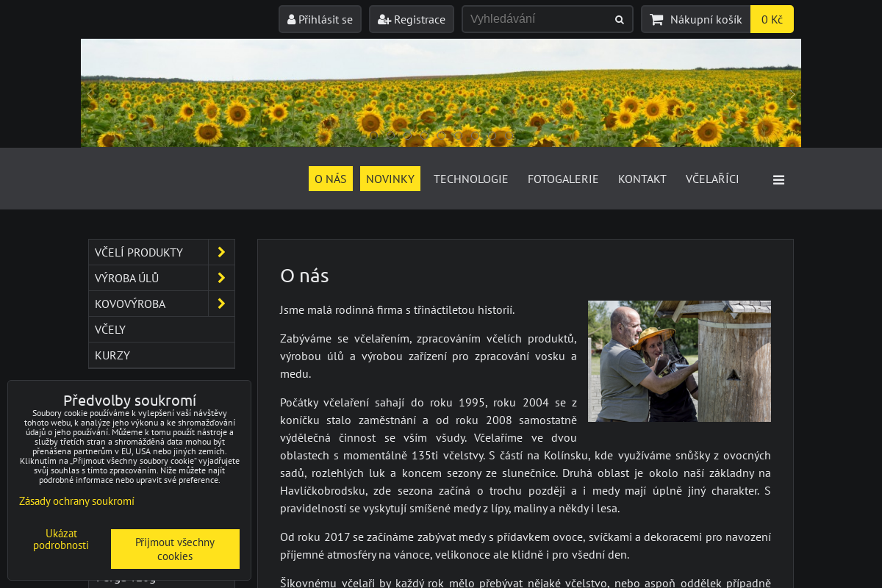
Task: Open the Fotogalerie menu item
Action: tap(563, 179)
